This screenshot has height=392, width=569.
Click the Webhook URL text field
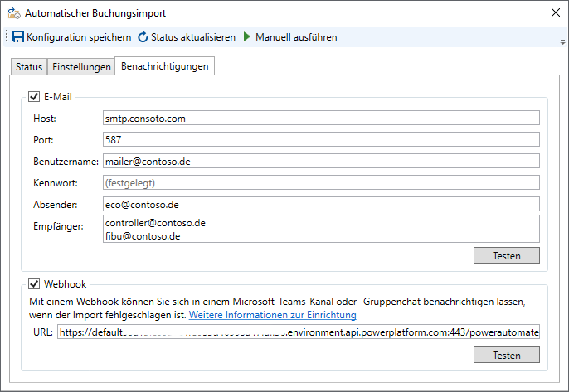tap(298, 332)
